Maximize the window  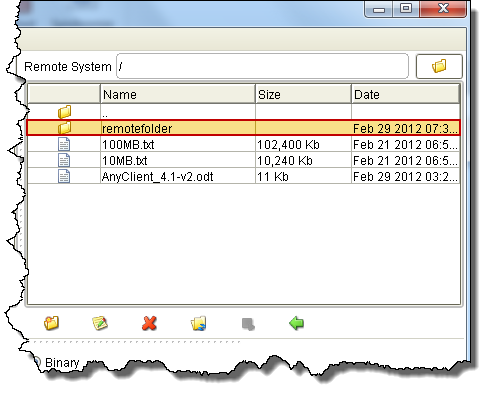click(x=406, y=8)
